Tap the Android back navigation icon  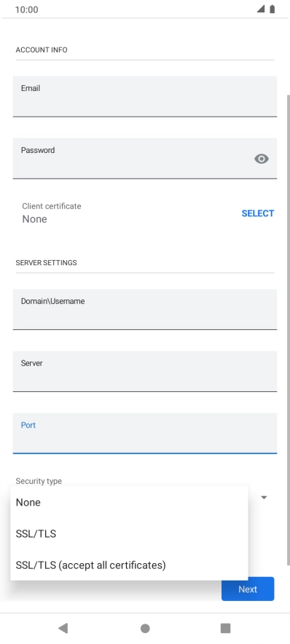point(63,628)
